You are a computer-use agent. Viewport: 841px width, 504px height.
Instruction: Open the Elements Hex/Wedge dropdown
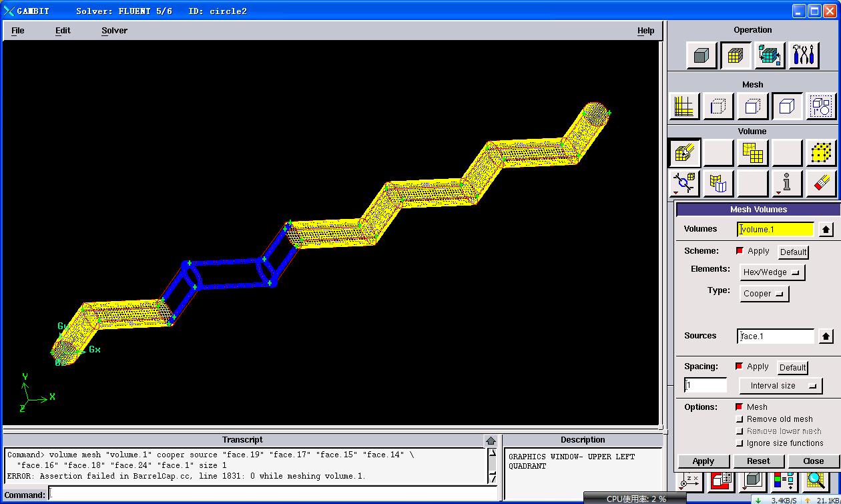coord(772,272)
